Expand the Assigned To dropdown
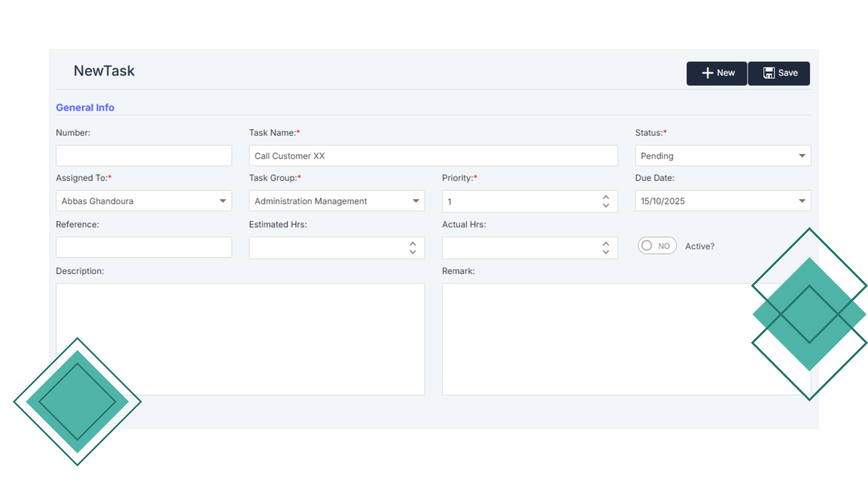Viewport: 868px width, 489px height. (223, 201)
